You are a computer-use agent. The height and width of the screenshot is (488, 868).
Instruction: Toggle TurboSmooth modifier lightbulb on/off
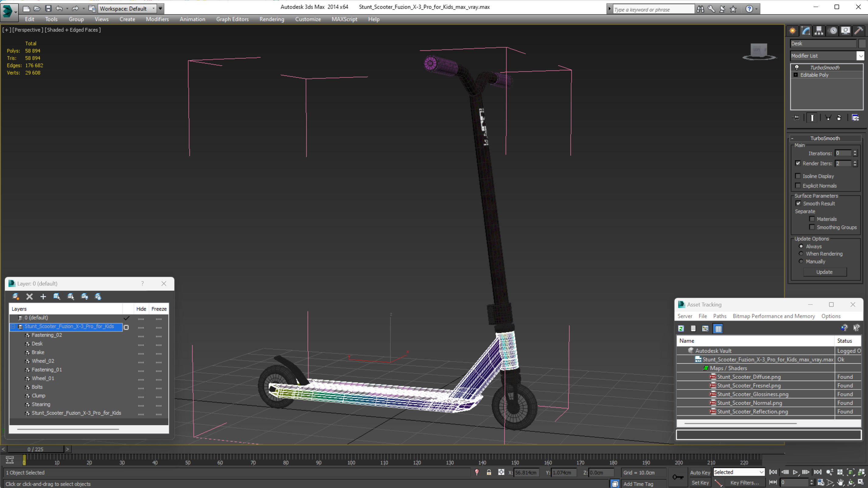797,67
